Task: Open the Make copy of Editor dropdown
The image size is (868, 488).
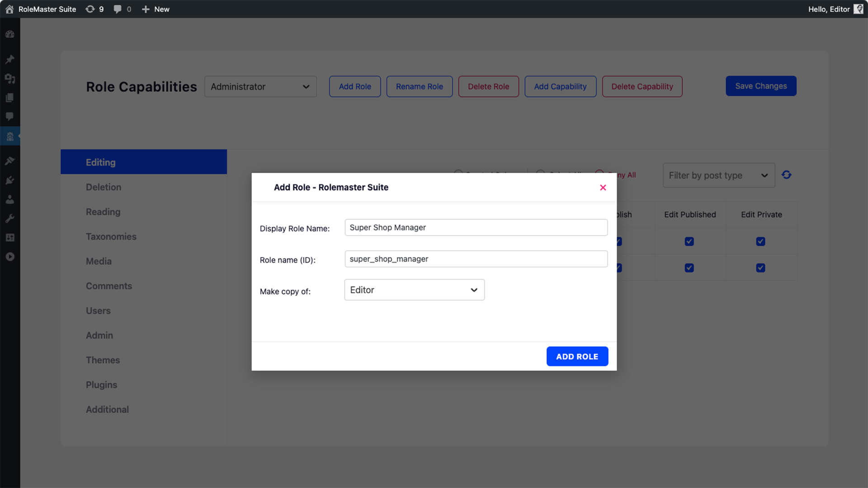Action: click(414, 290)
